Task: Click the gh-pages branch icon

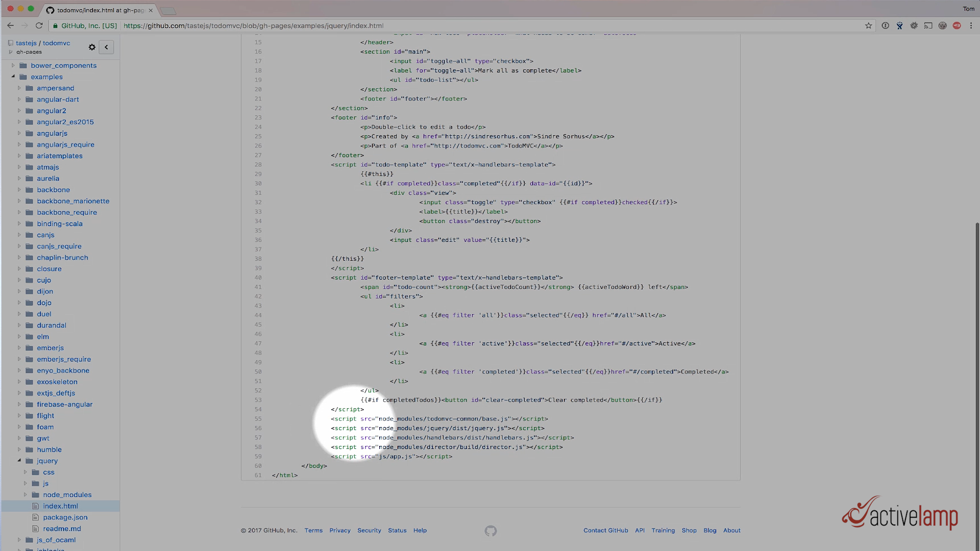Action: [x=11, y=52]
